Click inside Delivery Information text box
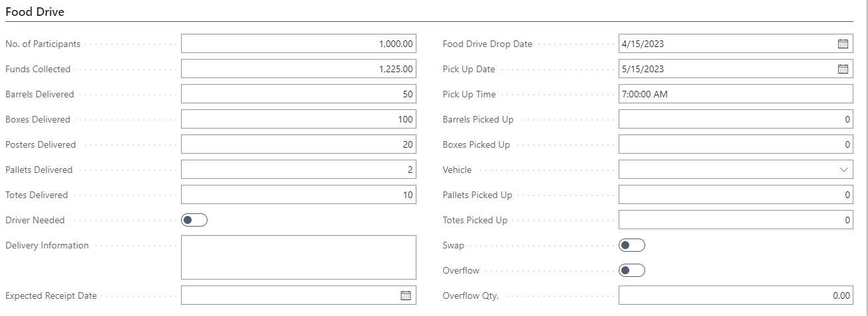Viewport: 868px width, 316px height. pos(298,257)
